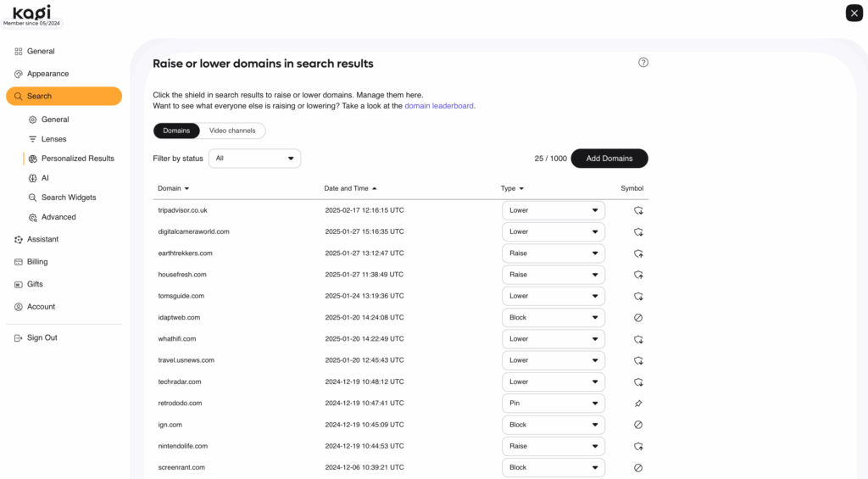Click the lower symbol for whathifi.com
The height and width of the screenshot is (479, 868).
[638, 339]
